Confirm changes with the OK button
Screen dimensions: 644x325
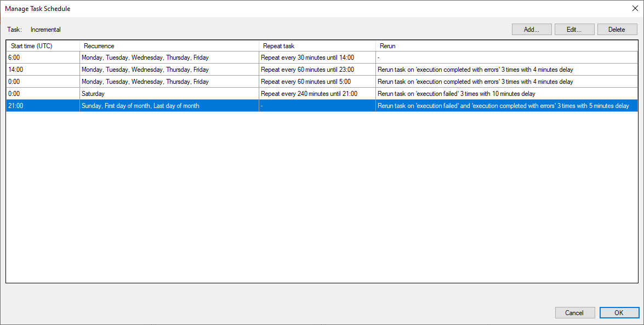619,313
